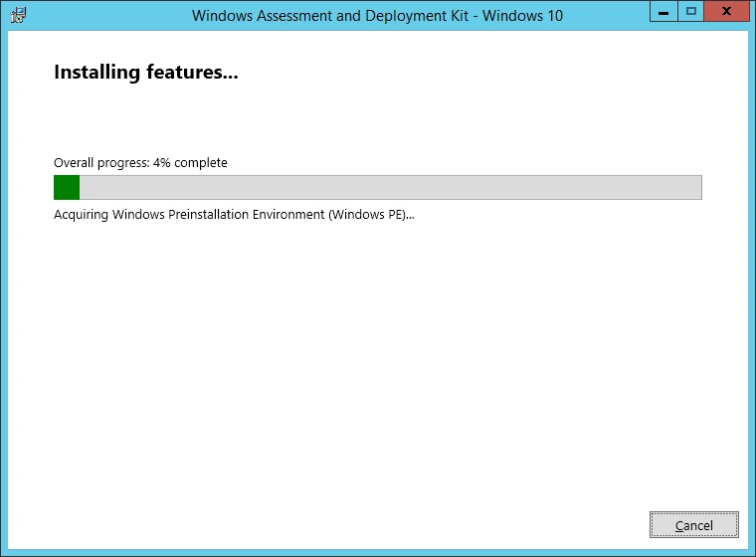The width and height of the screenshot is (756, 557).
Task: Cancel the feature installation
Action: pos(693,525)
